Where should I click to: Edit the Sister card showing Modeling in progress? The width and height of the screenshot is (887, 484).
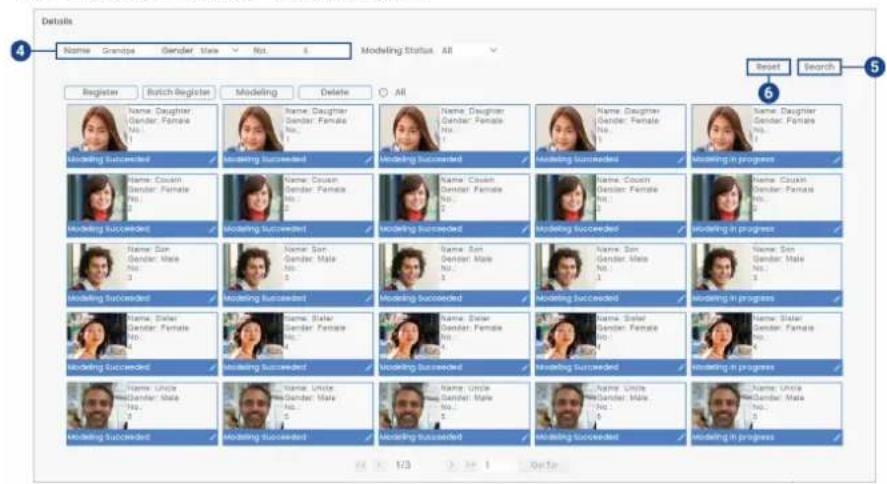(x=836, y=368)
